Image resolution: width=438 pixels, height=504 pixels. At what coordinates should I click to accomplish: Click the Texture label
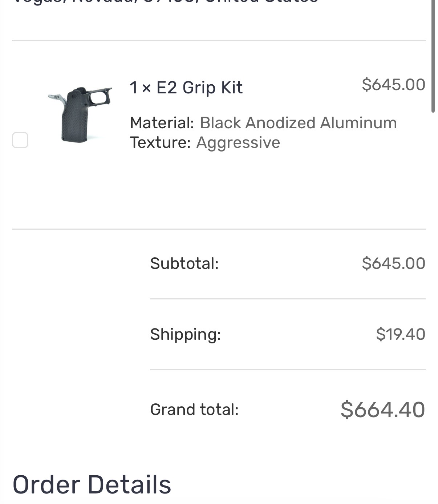click(x=160, y=142)
